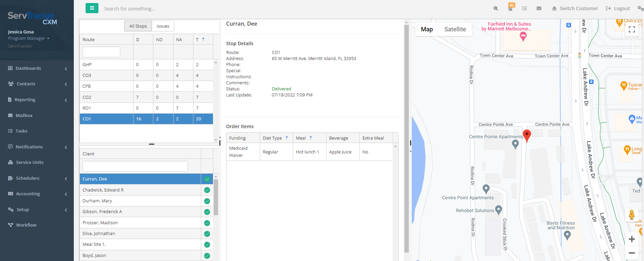Click Rehobot Solutions map pin
The height and width of the screenshot is (261, 644).
tap(498, 210)
